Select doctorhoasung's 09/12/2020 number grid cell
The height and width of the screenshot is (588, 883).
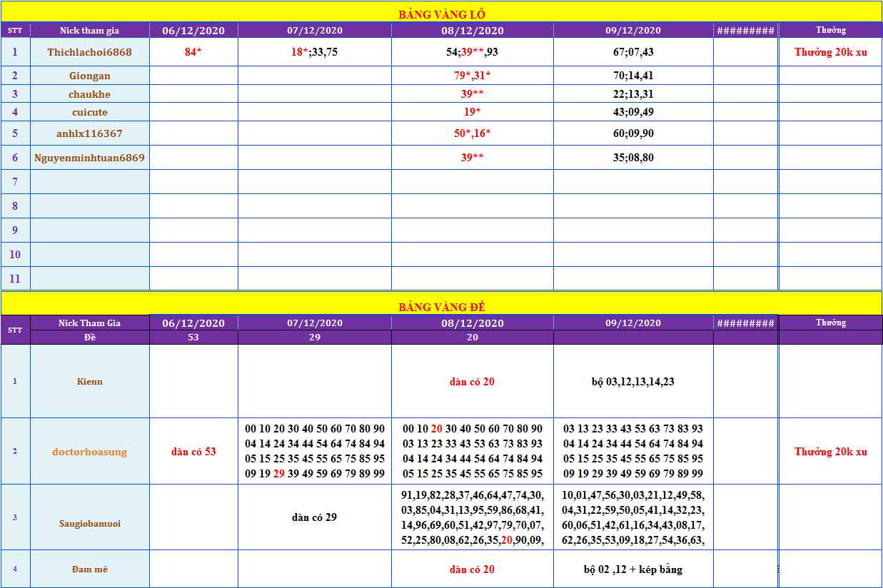633,452
